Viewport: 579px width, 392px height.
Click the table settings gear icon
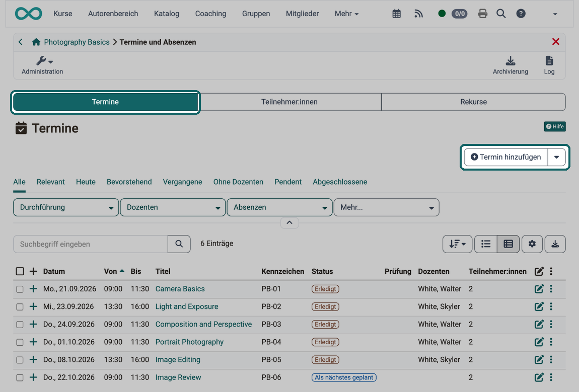(532, 244)
